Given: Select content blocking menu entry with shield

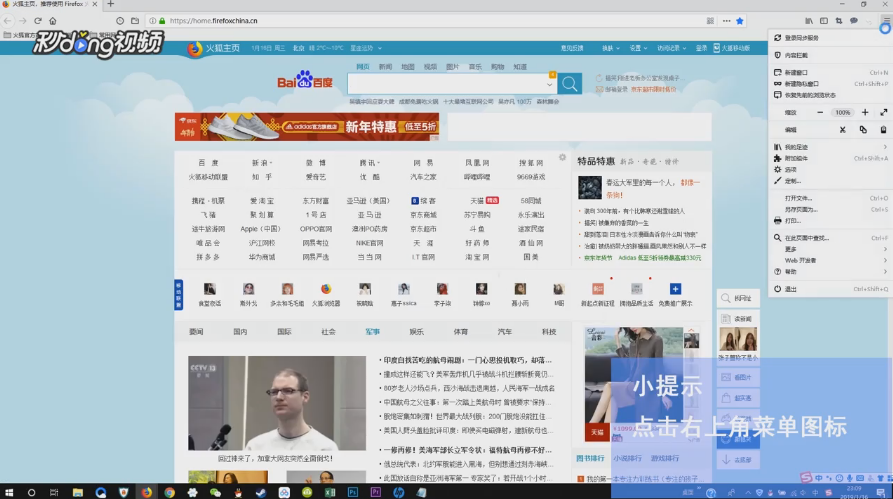Looking at the screenshot, I should [x=831, y=55].
